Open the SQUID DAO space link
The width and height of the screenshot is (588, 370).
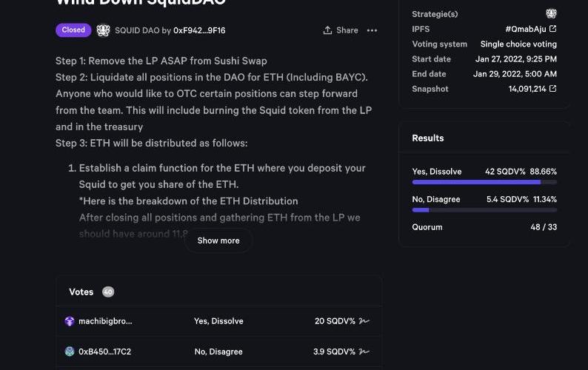pos(136,30)
